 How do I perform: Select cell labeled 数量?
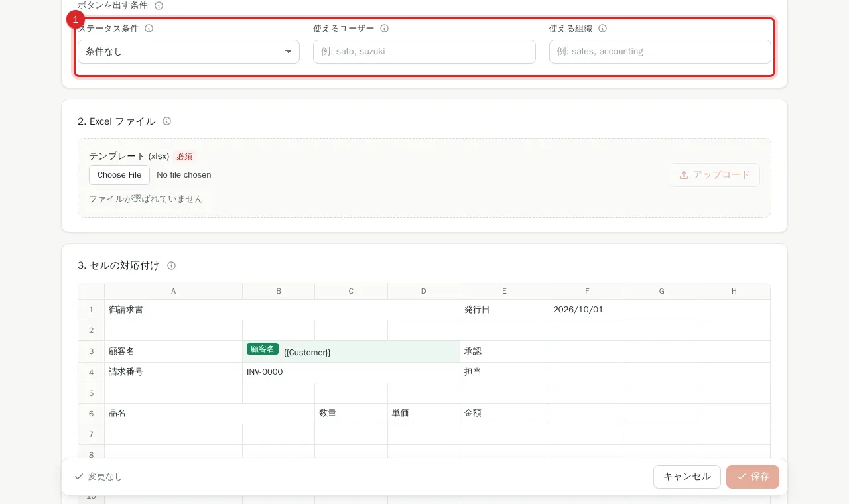pos(352,413)
